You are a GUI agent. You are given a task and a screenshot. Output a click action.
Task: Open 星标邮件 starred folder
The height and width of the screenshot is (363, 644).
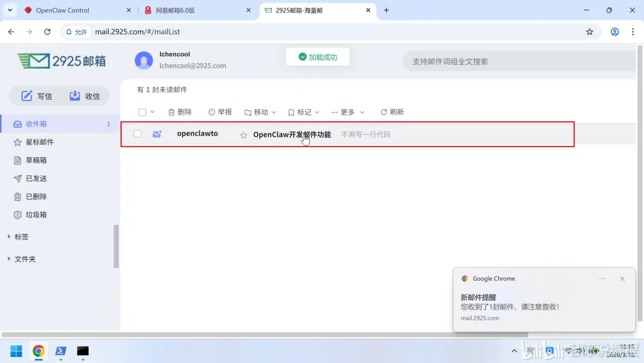[39, 142]
